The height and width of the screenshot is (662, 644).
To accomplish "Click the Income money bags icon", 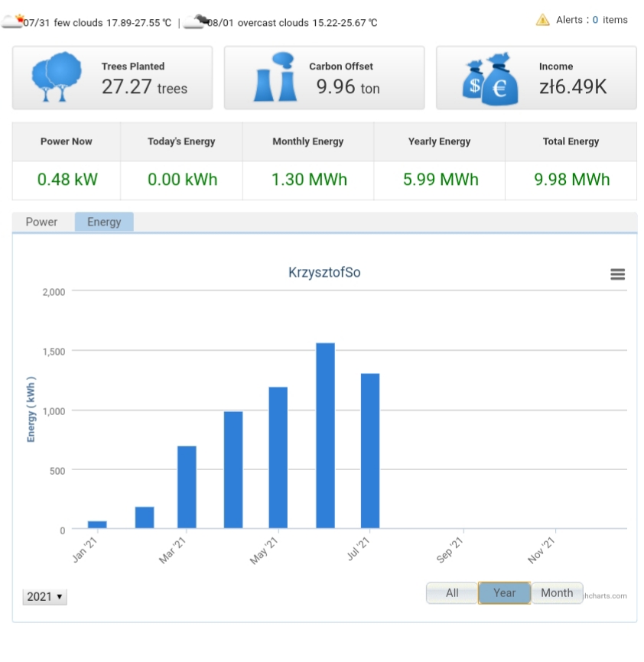I will pyautogui.click(x=490, y=78).
